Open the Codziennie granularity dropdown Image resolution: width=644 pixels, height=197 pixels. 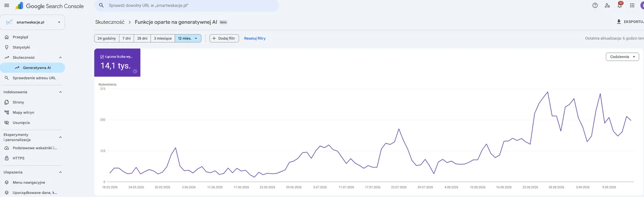pyautogui.click(x=622, y=56)
